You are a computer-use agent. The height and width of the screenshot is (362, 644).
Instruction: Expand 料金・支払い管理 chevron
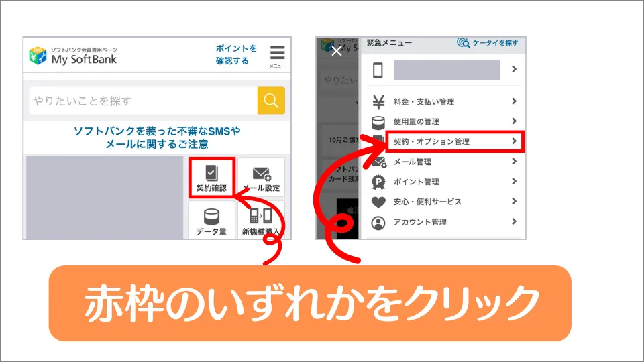tap(514, 101)
